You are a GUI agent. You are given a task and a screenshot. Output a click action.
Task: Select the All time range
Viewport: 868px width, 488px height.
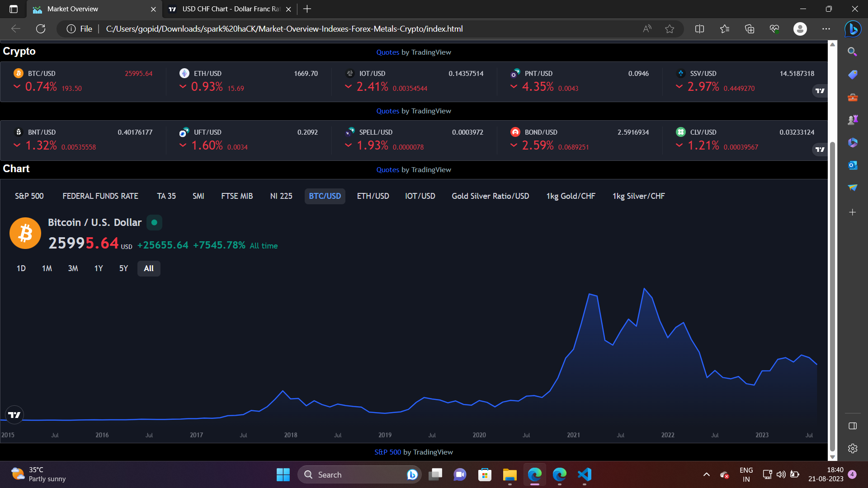pyautogui.click(x=149, y=268)
